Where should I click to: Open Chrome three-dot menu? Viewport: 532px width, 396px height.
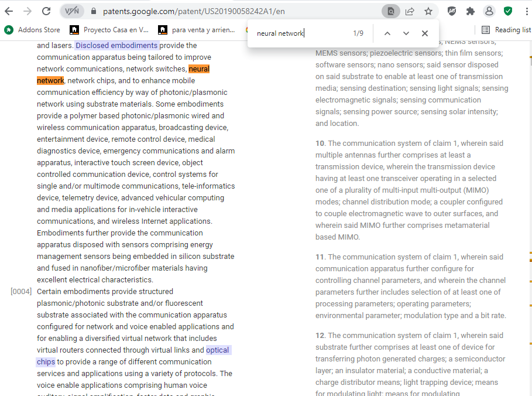point(524,11)
